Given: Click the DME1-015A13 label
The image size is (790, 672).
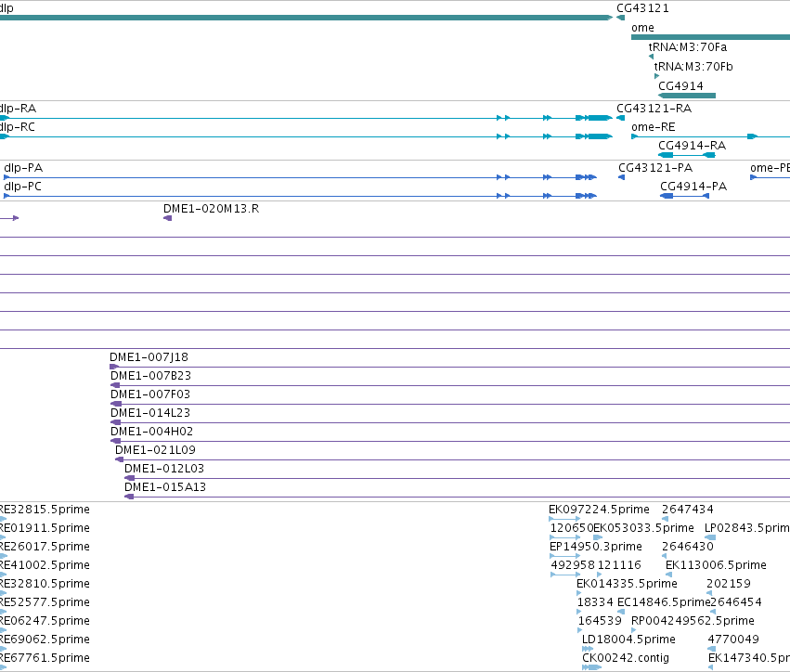Looking at the screenshot, I should 165,487.
